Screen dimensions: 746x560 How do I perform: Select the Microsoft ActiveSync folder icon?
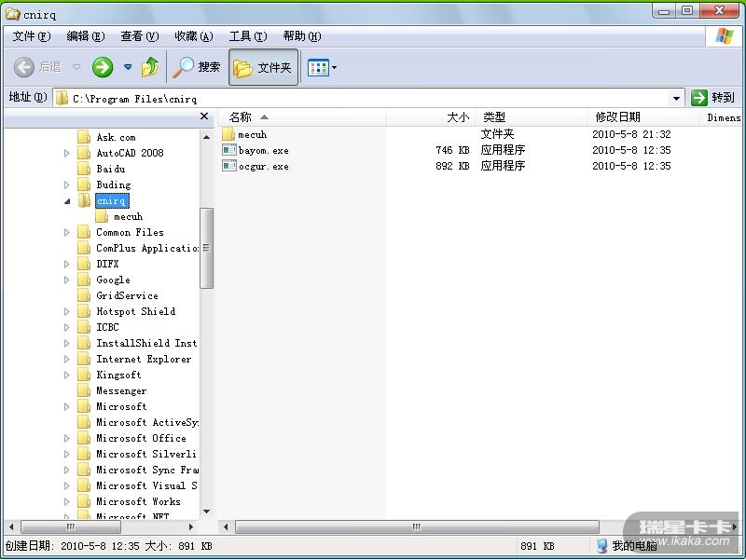(x=84, y=422)
